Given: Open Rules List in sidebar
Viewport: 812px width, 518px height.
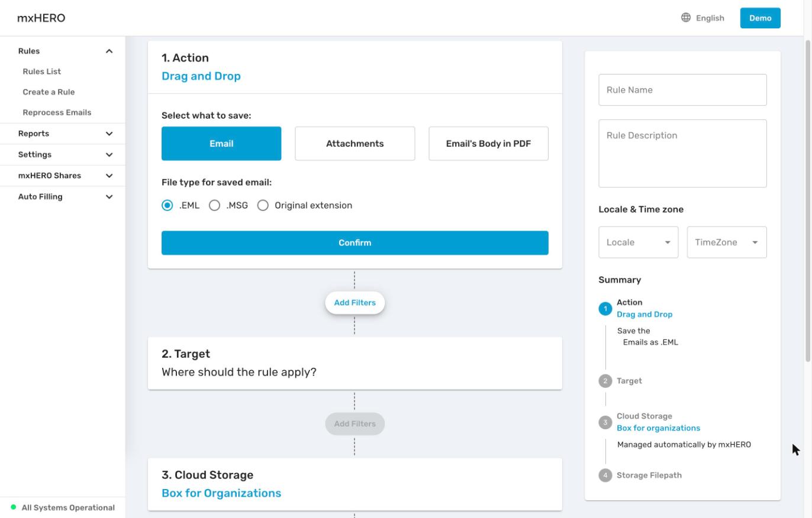Looking at the screenshot, I should tap(41, 72).
